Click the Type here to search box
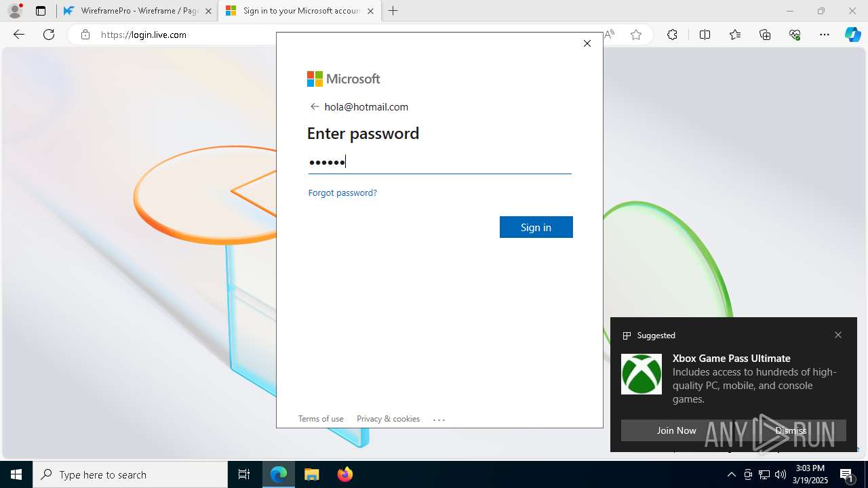 [130, 474]
